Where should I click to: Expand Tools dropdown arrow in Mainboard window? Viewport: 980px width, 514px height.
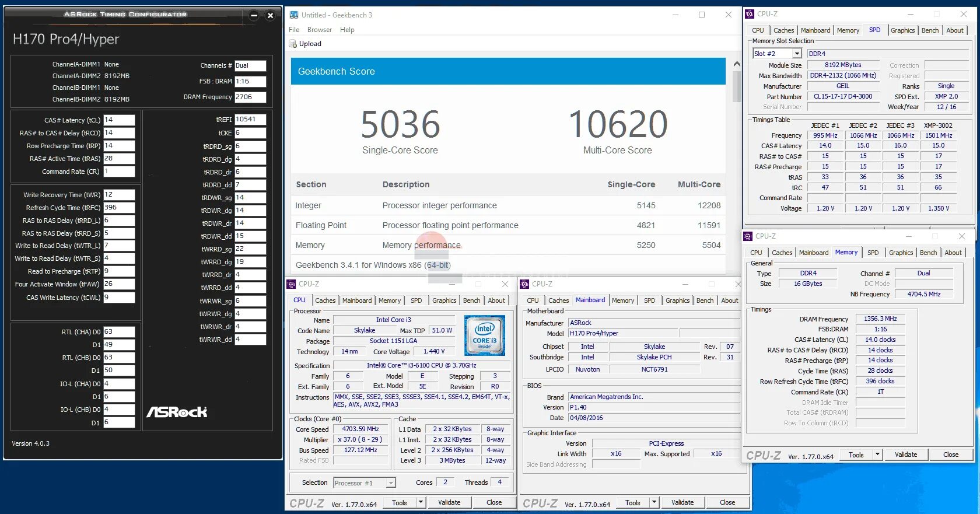coord(654,502)
